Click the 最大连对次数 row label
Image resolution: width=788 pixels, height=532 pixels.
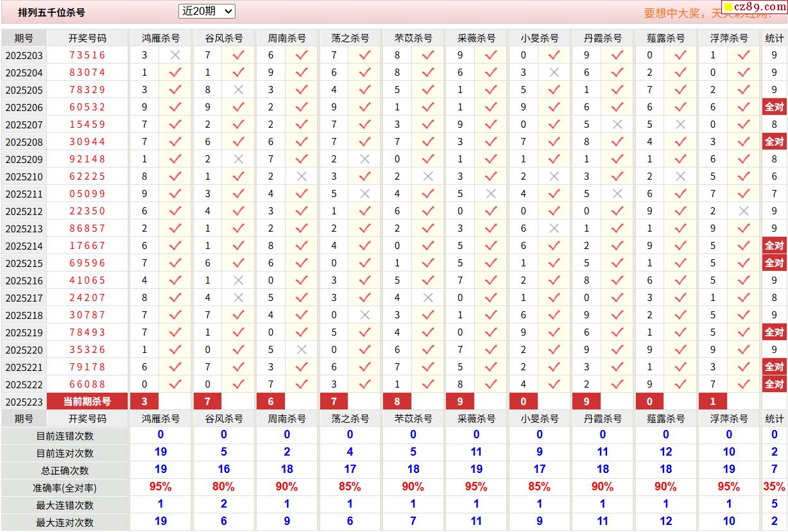pyautogui.click(x=65, y=522)
